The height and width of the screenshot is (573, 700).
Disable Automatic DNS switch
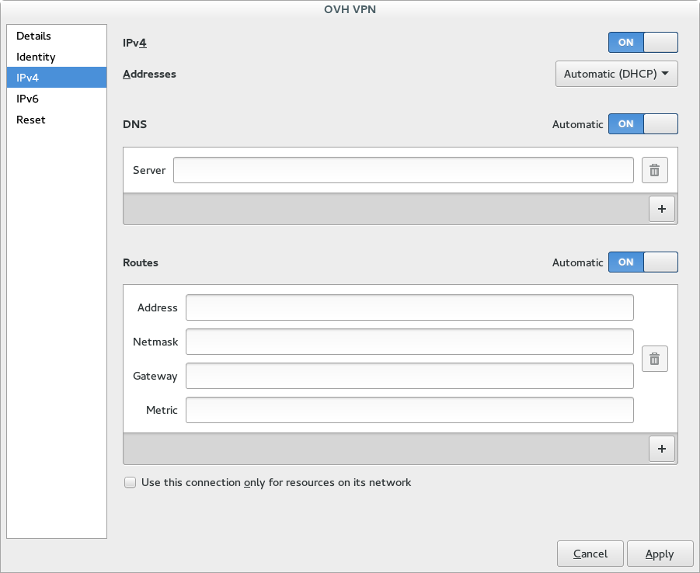[642, 124]
